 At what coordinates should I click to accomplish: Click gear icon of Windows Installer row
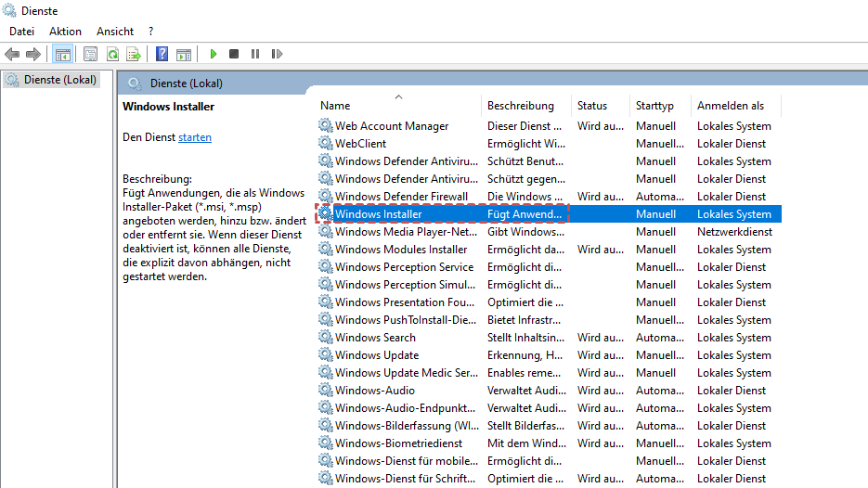point(326,213)
